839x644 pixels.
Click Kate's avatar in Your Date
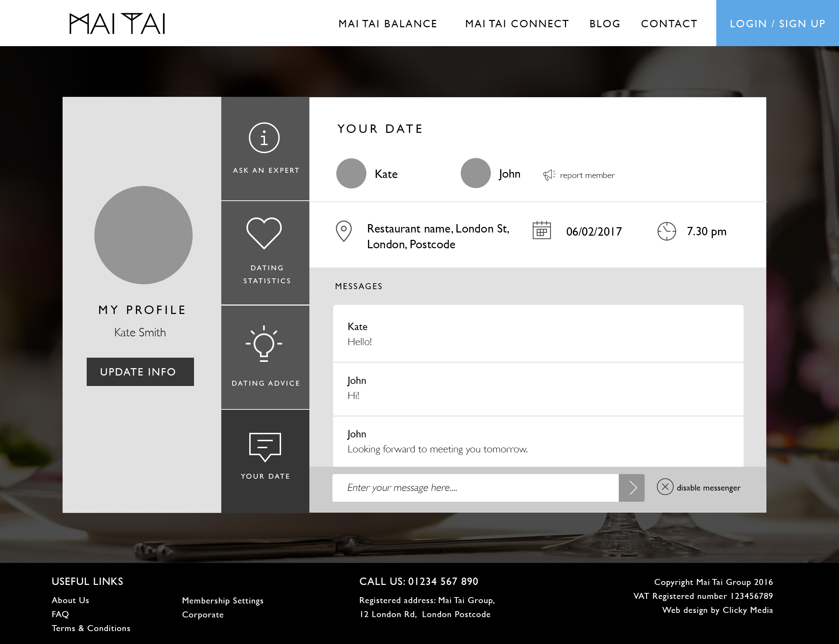pyautogui.click(x=351, y=173)
